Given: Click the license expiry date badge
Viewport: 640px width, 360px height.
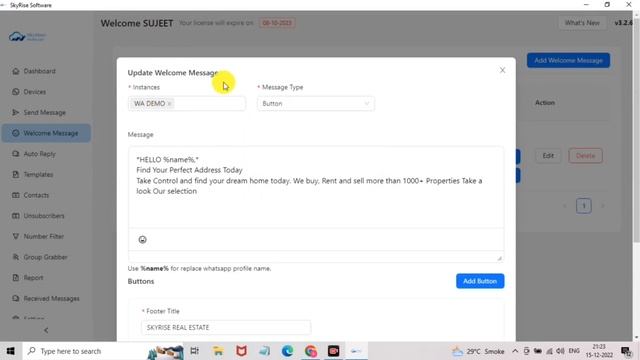Looking at the screenshot, I should 277,23.
